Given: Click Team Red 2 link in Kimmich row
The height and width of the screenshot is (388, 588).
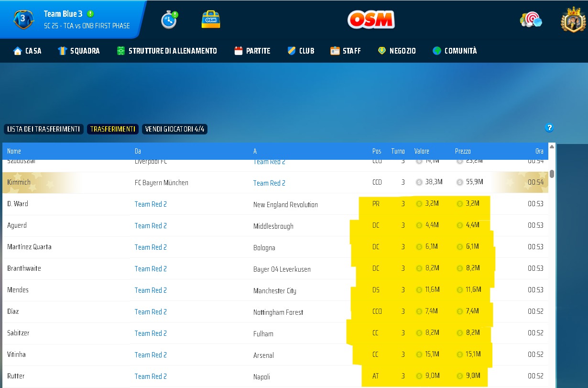Looking at the screenshot, I should (x=269, y=183).
